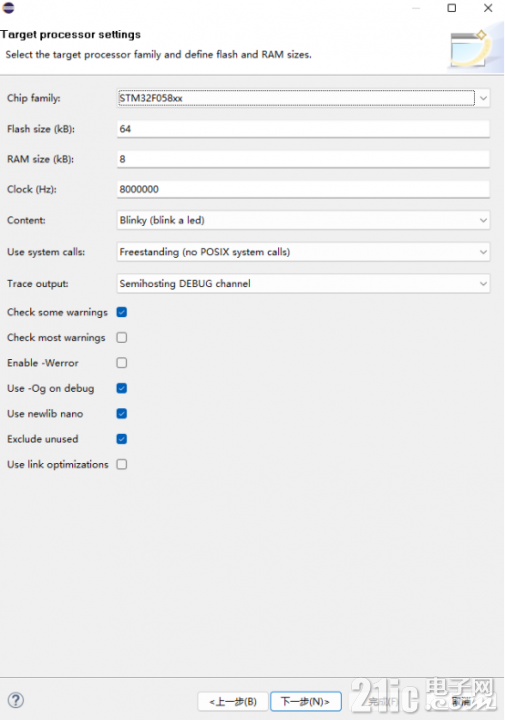Expand the Trace output dropdown
This screenshot has width=505, height=720.
coord(303,284)
